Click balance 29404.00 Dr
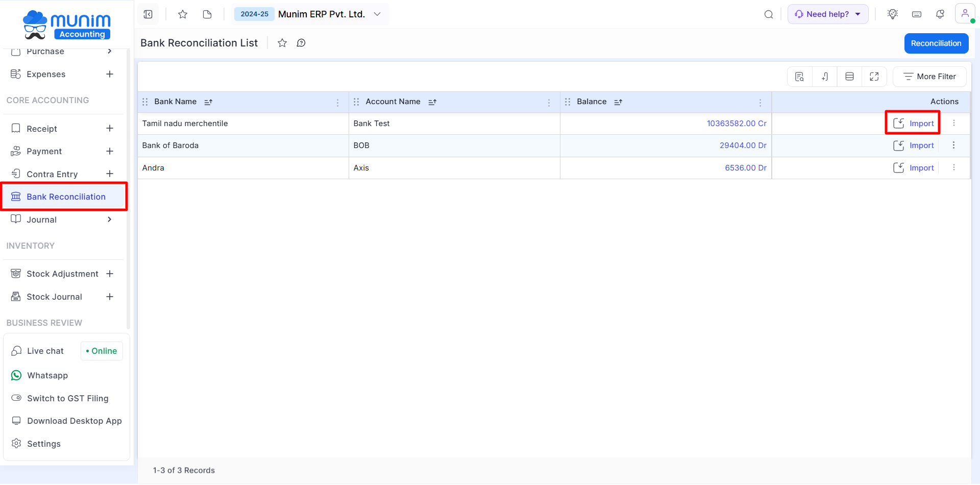Image resolution: width=980 pixels, height=485 pixels. click(x=743, y=145)
